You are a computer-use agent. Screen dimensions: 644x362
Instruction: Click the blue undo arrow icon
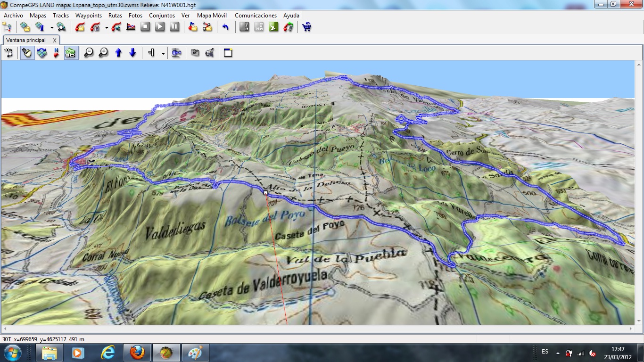(225, 27)
